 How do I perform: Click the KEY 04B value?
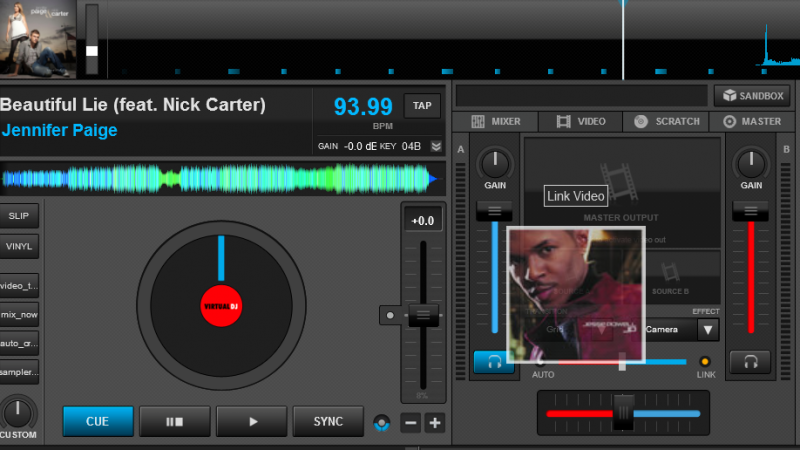pos(400,146)
